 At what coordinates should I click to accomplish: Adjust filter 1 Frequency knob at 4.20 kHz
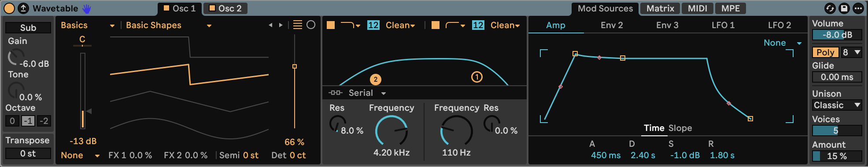pyautogui.click(x=392, y=131)
